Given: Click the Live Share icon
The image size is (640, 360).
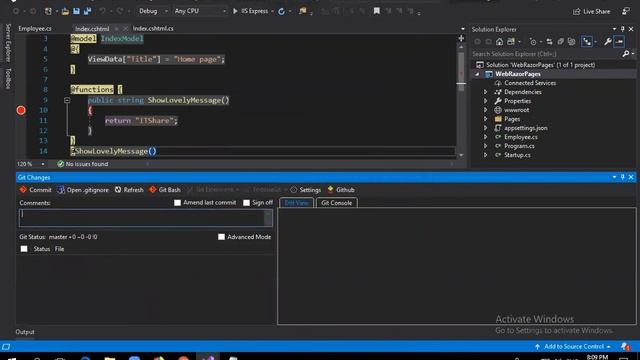Looking at the screenshot, I should [576, 11].
